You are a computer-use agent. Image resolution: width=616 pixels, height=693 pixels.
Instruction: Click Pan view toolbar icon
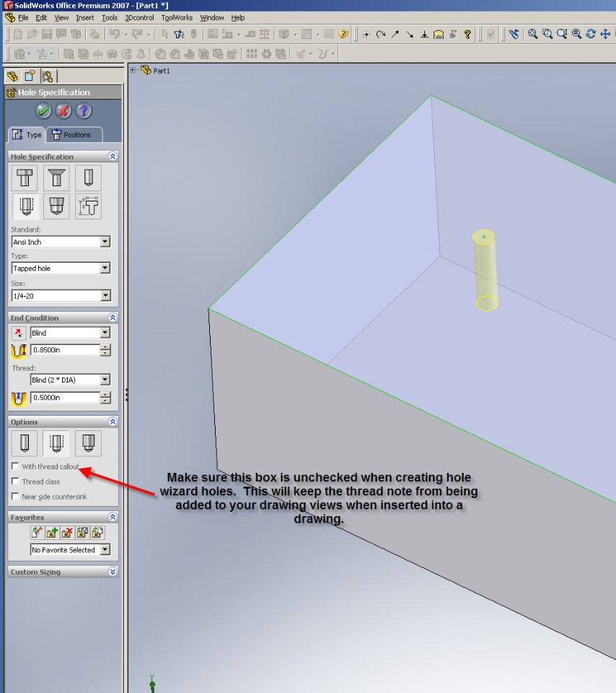(x=606, y=34)
